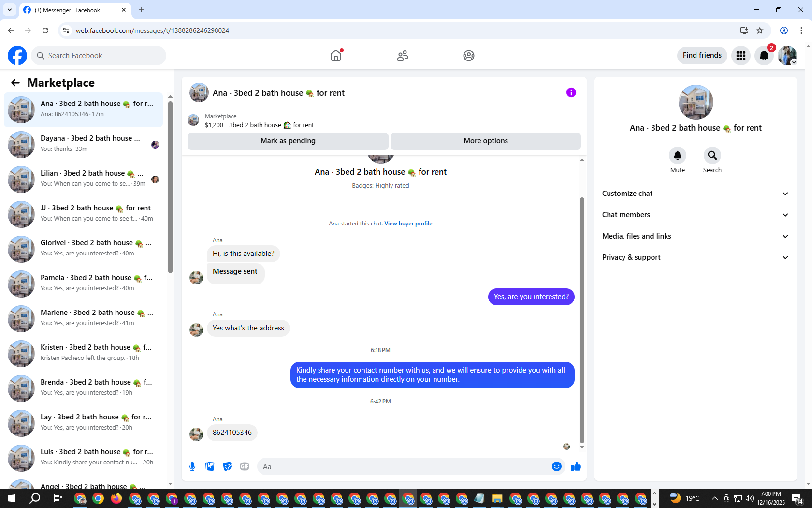The width and height of the screenshot is (812, 508).
Task: Open Windows notification center icon
Action: coord(797,498)
